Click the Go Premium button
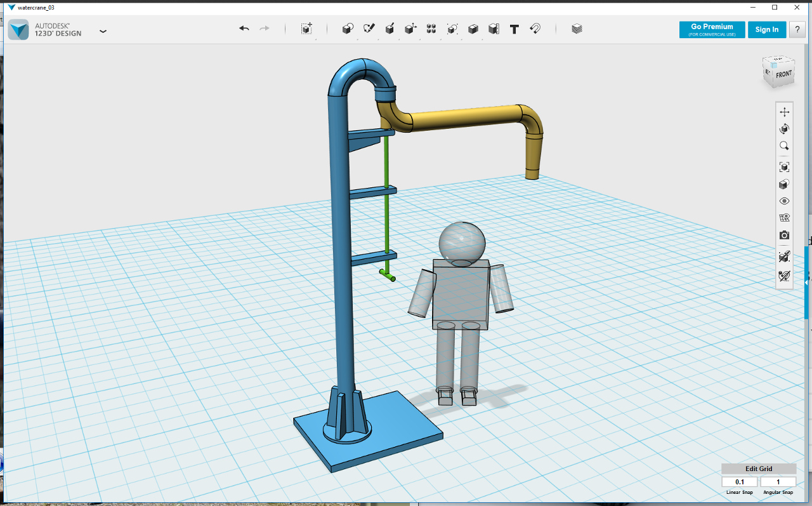 tap(712, 30)
